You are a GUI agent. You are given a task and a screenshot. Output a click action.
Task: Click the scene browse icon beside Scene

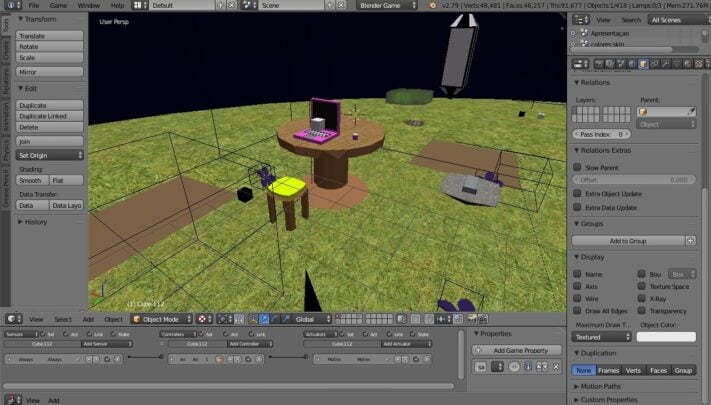(246, 5)
